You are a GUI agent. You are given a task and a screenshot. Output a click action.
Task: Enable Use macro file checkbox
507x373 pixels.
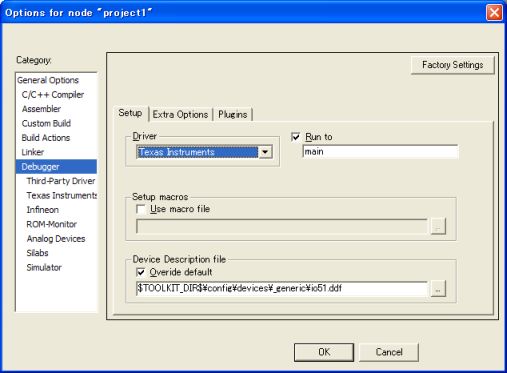coord(141,209)
